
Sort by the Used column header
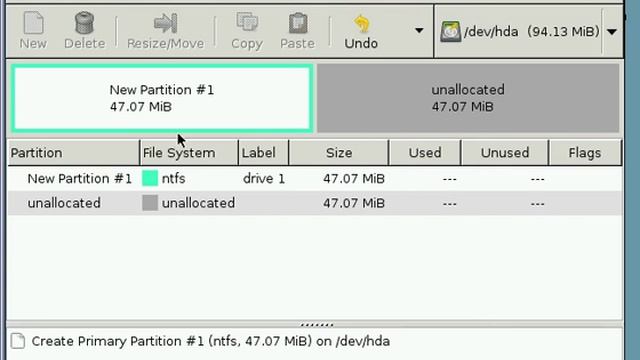pyautogui.click(x=425, y=153)
